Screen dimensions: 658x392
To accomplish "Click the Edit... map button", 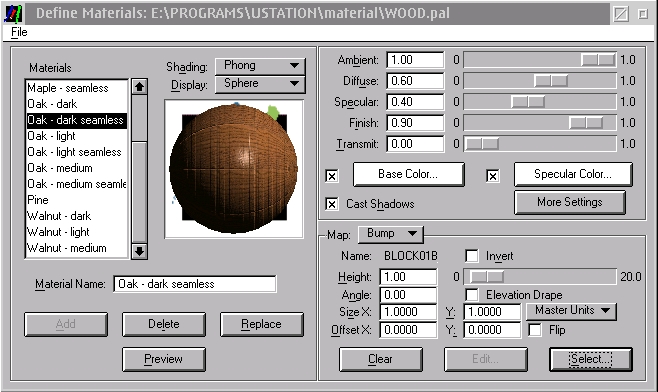I will coord(486,359).
